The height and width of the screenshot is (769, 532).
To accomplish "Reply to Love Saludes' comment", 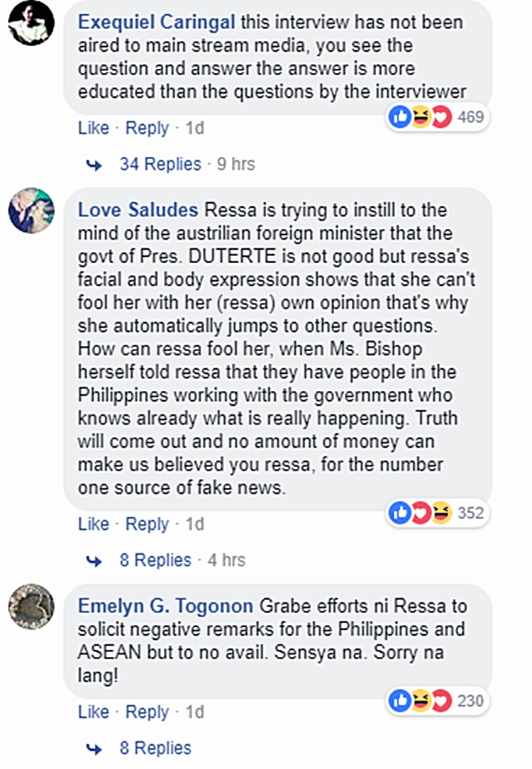I will pyautogui.click(x=147, y=524).
